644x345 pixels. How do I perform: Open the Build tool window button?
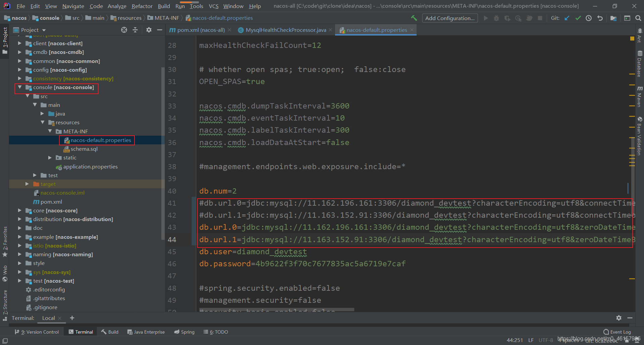110,332
